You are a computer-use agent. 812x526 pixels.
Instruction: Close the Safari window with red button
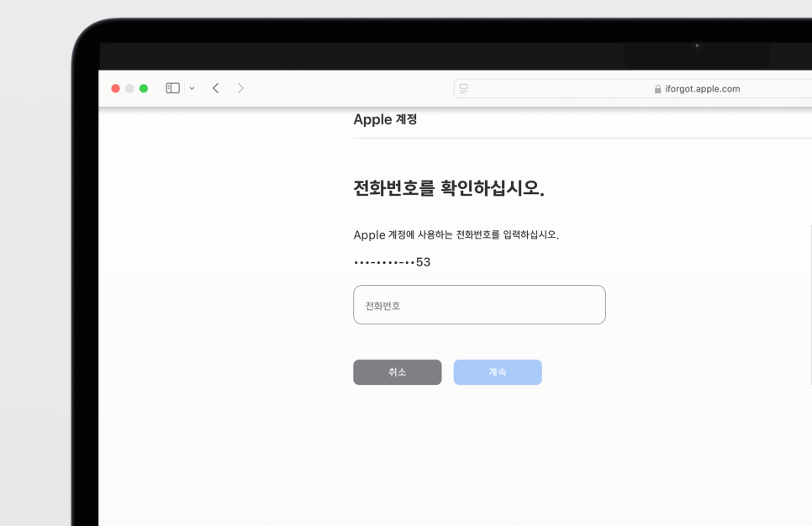point(115,88)
